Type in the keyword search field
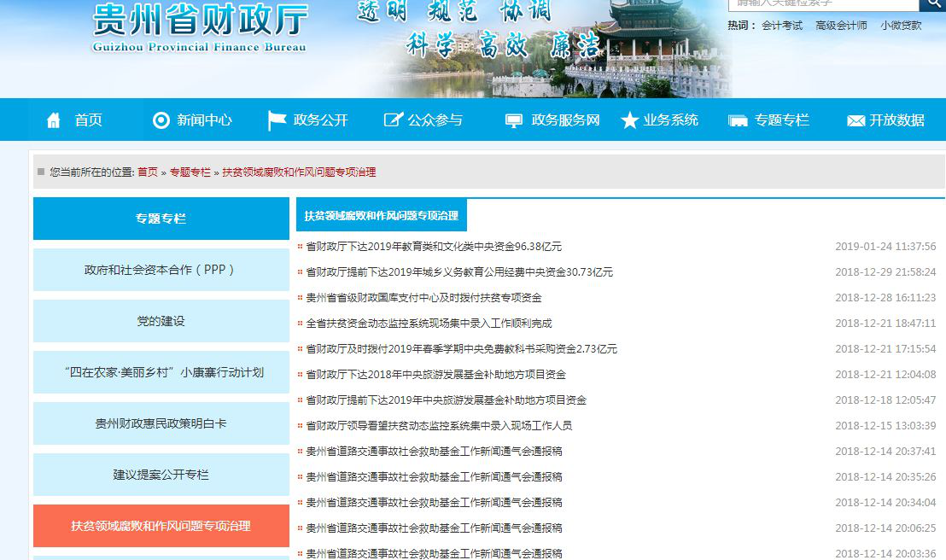The height and width of the screenshot is (560, 946). click(x=821, y=4)
